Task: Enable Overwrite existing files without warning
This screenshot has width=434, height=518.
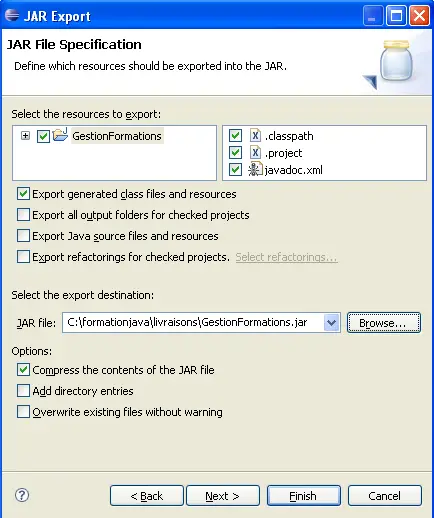Action: click(x=23, y=412)
